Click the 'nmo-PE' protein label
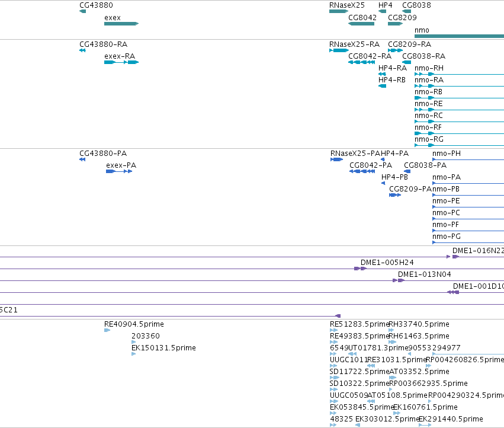The height and width of the screenshot is (428, 504). (446, 201)
